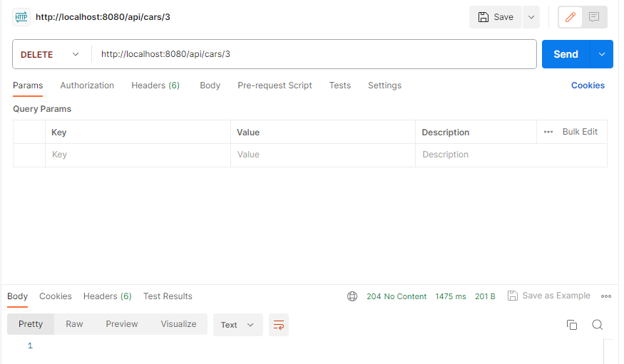This screenshot has width=624, height=364.
Task: Click the Query Params heading
Action: [x=42, y=109]
